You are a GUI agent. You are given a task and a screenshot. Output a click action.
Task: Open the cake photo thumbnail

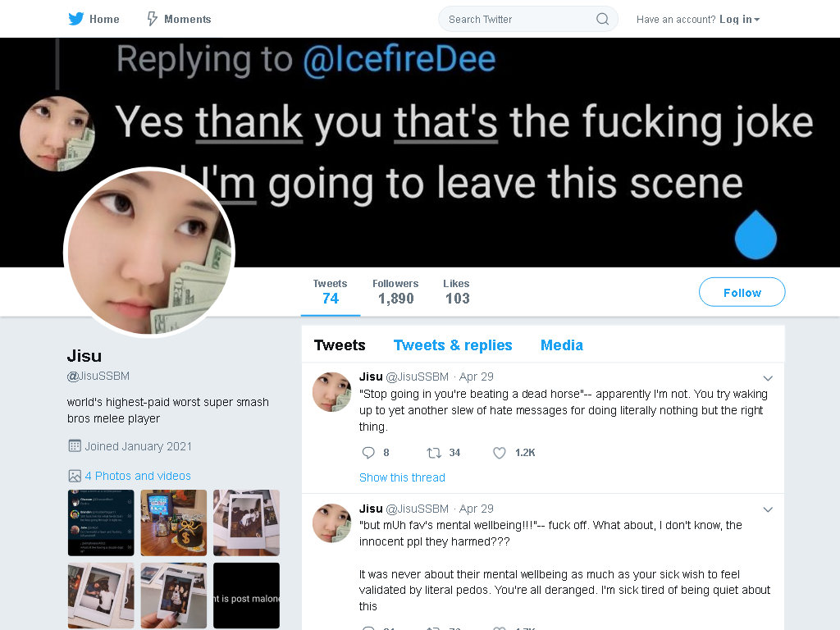point(174,523)
